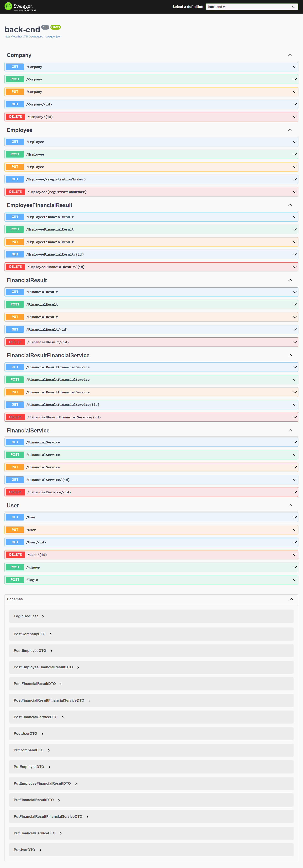The image size is (303, 868).
Task: Collapse the Employee section
Action: click(290, 130)
